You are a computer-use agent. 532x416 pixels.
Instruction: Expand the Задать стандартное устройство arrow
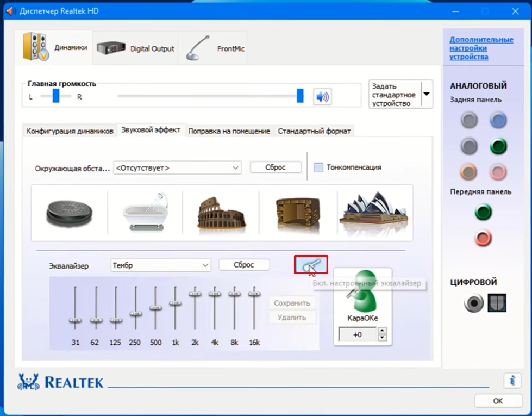pyautogui.click(x=427, y=94)
